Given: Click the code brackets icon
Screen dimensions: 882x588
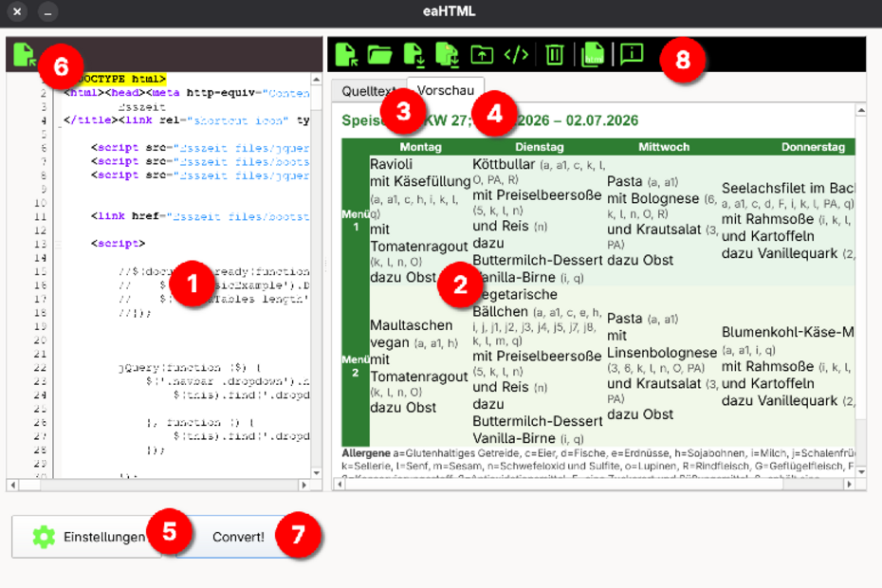Looking at the screenshot, I should pyautogui.click(x=516, y=55).
